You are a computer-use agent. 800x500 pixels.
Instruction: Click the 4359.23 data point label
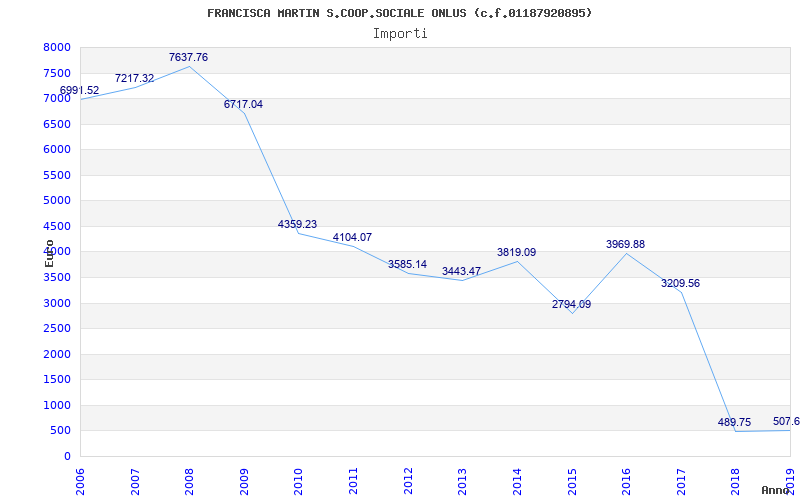click(x=297, y=224)
